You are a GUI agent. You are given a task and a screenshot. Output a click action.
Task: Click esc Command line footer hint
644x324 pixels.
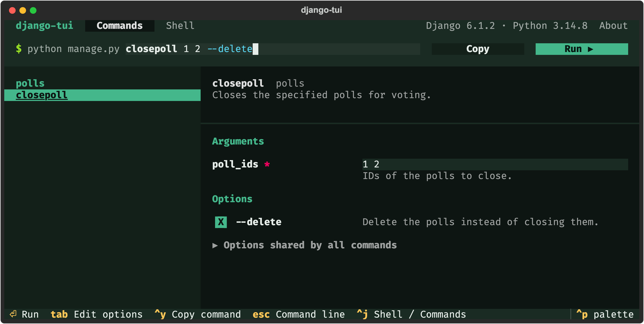click(x=299, y=314)
